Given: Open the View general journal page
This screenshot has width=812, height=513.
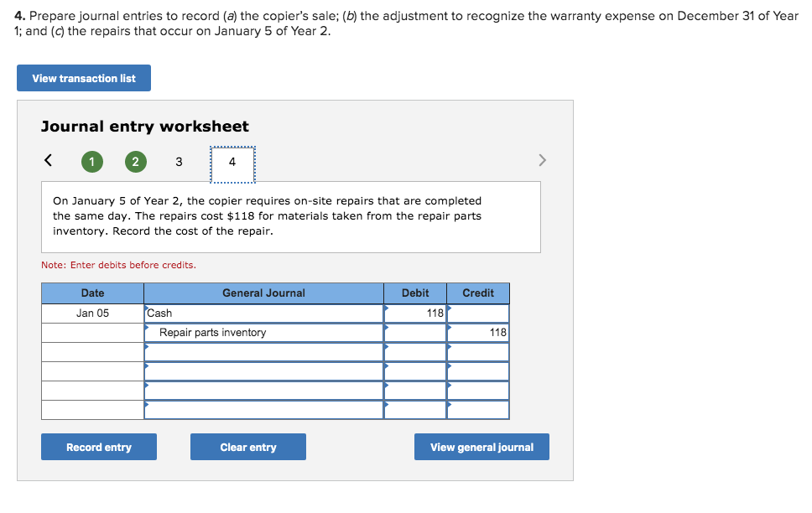Looking at the screenshot, I should click(481, 446).
